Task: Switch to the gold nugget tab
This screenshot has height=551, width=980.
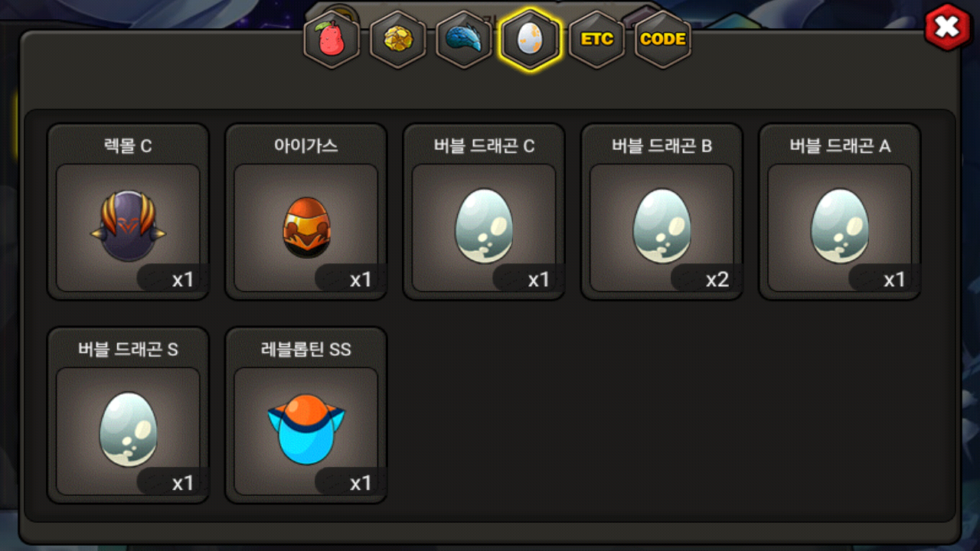Action: (x=398, y=41)
